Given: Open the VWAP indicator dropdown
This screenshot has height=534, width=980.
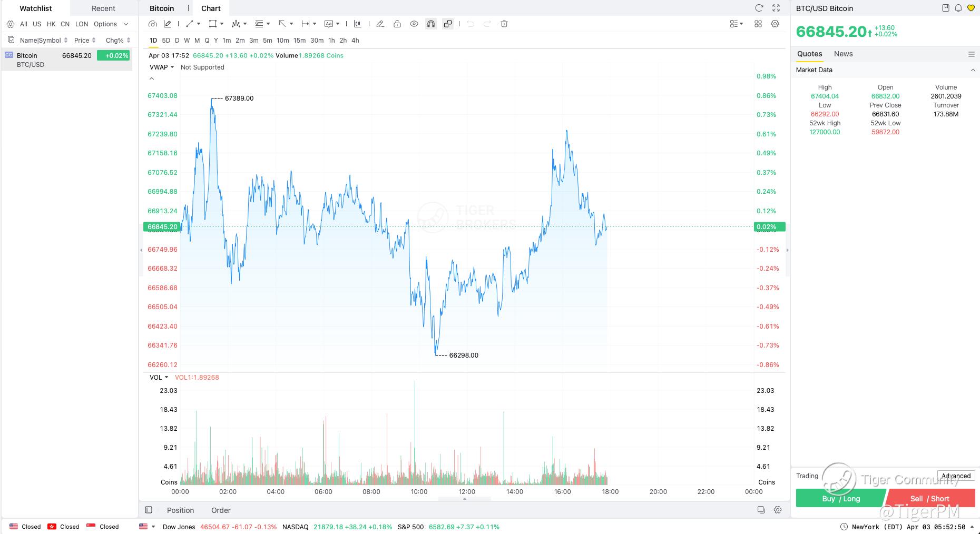Looking at the screenshot, I should coord(162,67).
